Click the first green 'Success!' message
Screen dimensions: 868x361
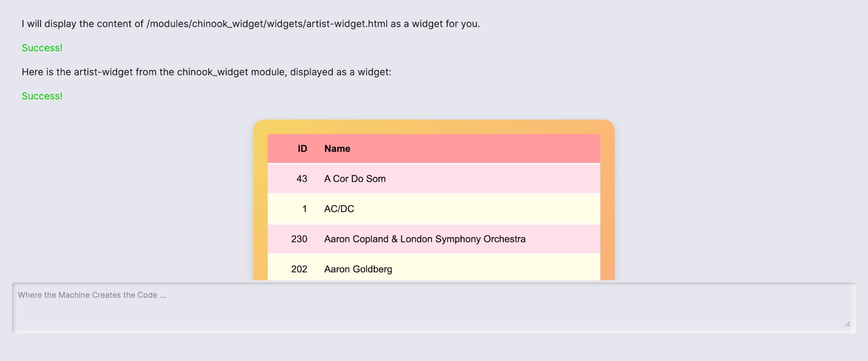click(x=42, y=48)
